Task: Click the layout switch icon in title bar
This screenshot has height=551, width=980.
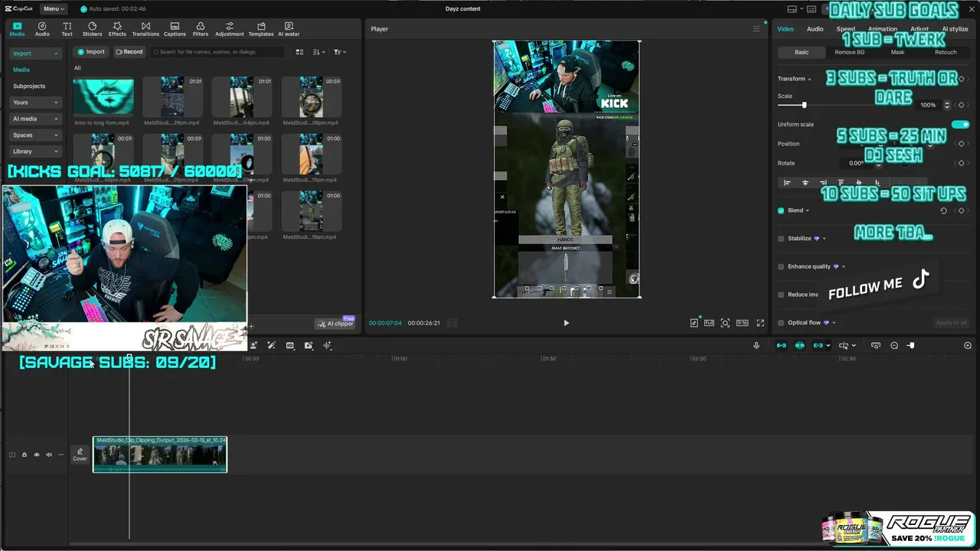Action: click(794, 9)
